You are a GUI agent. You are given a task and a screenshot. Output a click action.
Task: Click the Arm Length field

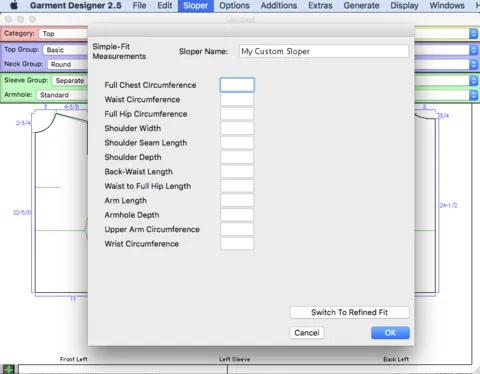point(237,200)
